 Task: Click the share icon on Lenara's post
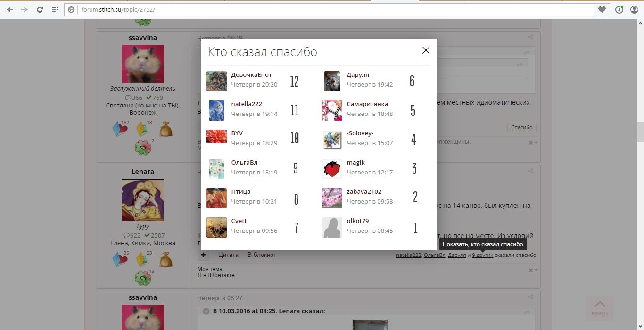pos(530,172)
